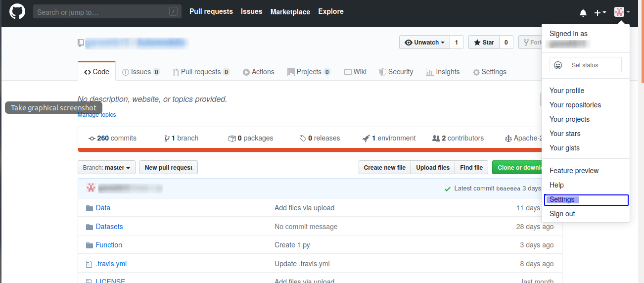Click the Manage topics link
This screenshot has width=644, height=283.
(97, 115)
